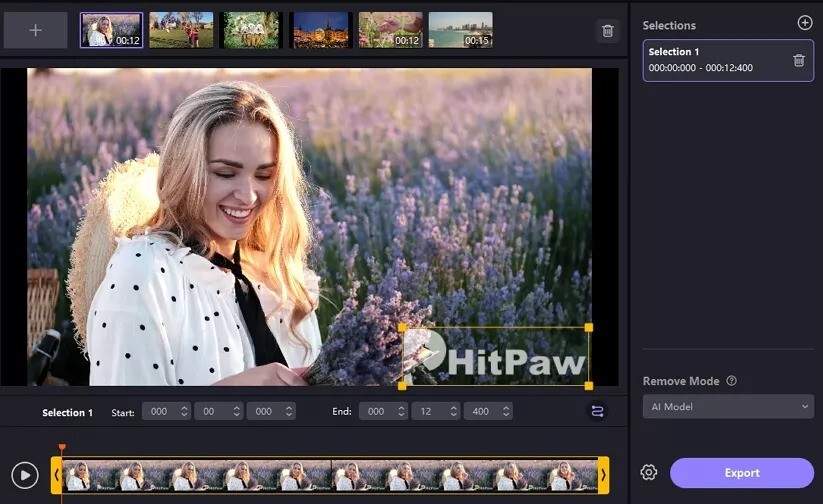
Task: Choose the night city skyline thumbnail
Action: tap(321, 30)
